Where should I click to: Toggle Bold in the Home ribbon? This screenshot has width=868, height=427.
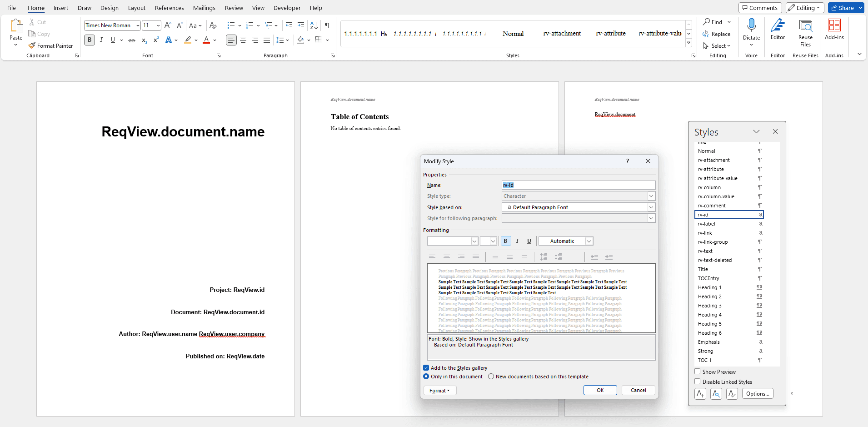tap(90, 40)
